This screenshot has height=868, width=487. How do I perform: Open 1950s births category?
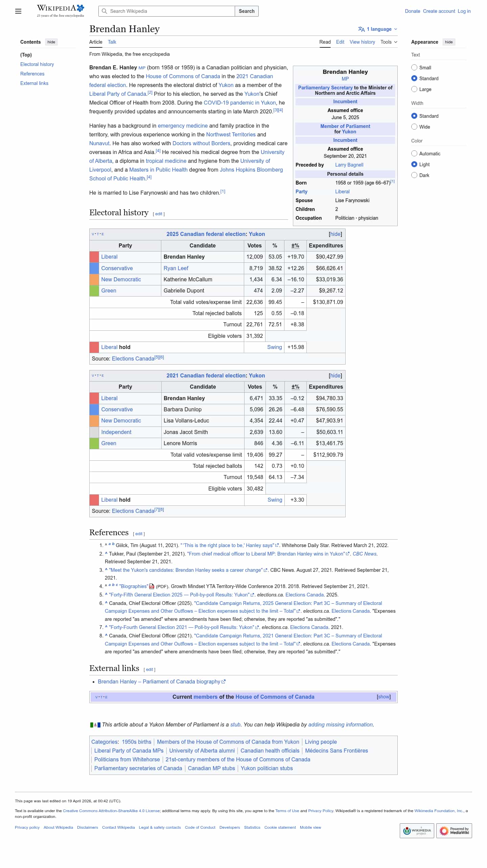(x=137, y=742)
